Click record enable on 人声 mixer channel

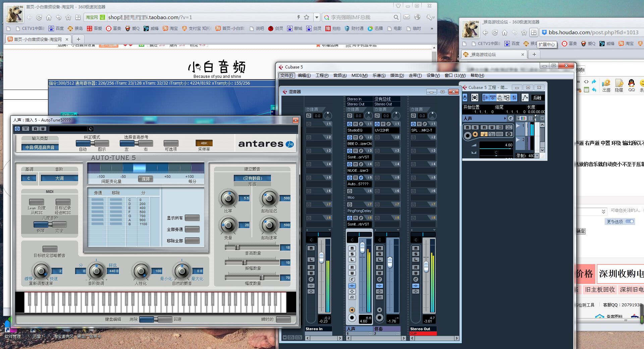tap(352, 317)
